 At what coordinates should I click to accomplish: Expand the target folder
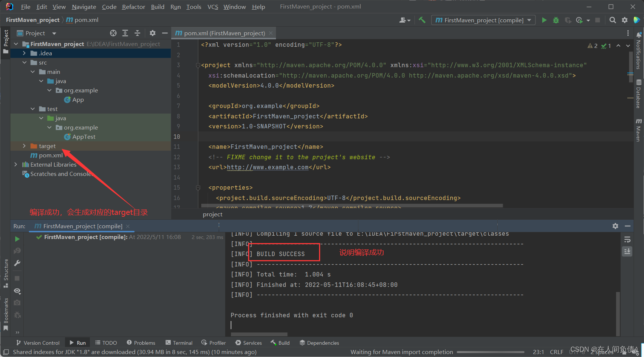click(24, 146)
